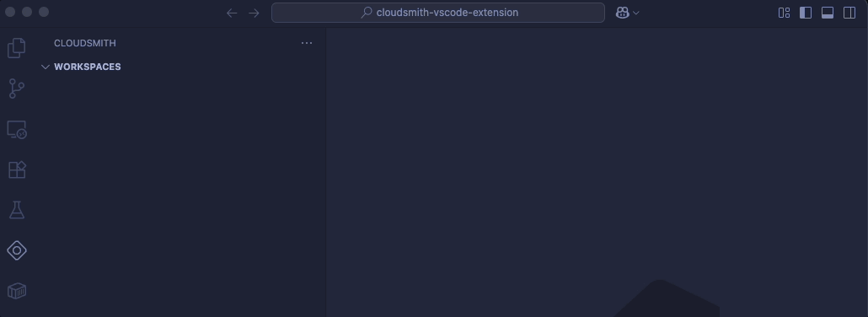Open the Extensions marketplace view

click(17, 169)
